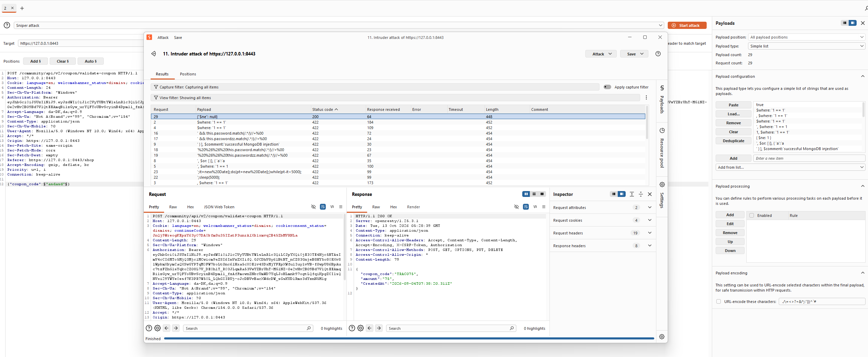This screenshot has height=357, width=868.
Task: Open the Resource pool side panel
Action: [662, 148]
